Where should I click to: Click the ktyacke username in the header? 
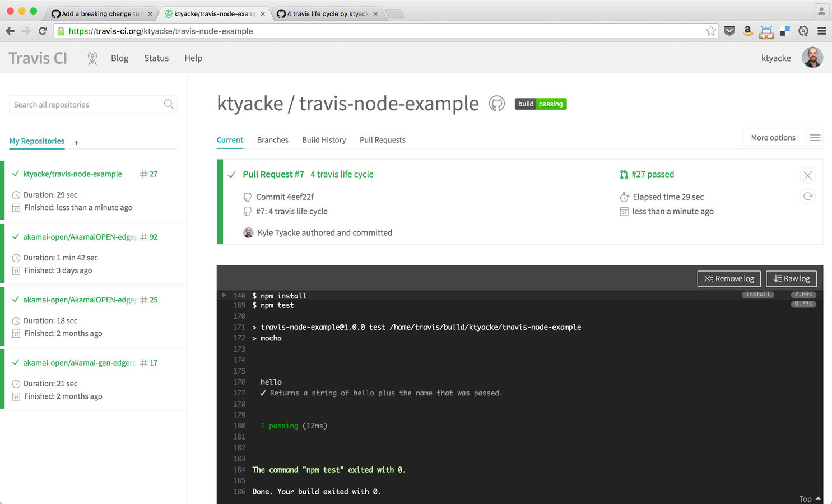[x=776, y=58]
